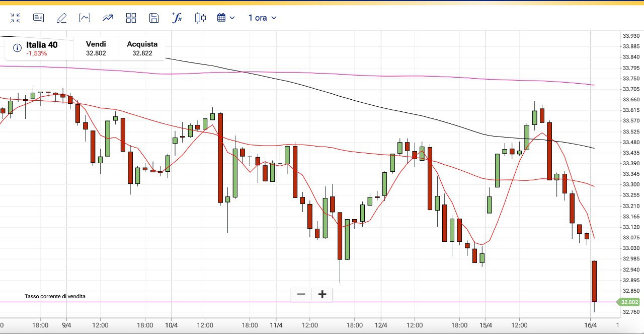The image size is (644, 334).
Task: Click the 32.802 current price tag
Action: pyautogui.click(x=629, y=302)
